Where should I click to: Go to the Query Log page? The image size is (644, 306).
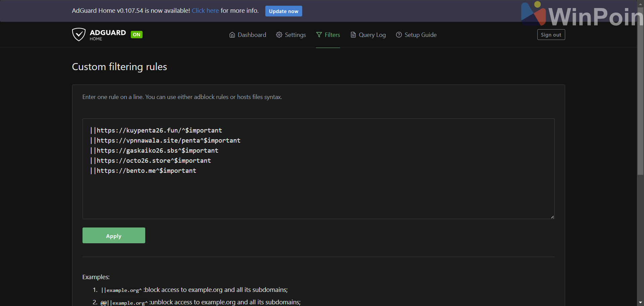pyautogui.click(x=372, y=35)
